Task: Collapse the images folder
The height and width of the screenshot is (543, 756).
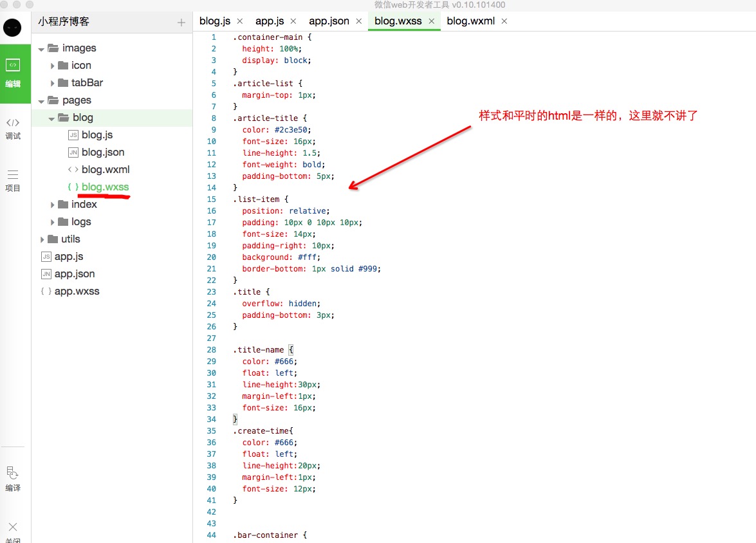Action: 42,49
